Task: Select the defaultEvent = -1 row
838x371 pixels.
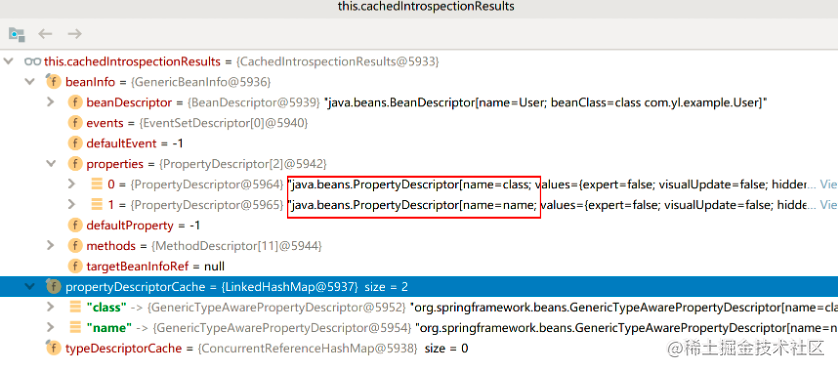Action: click(419, 143)
